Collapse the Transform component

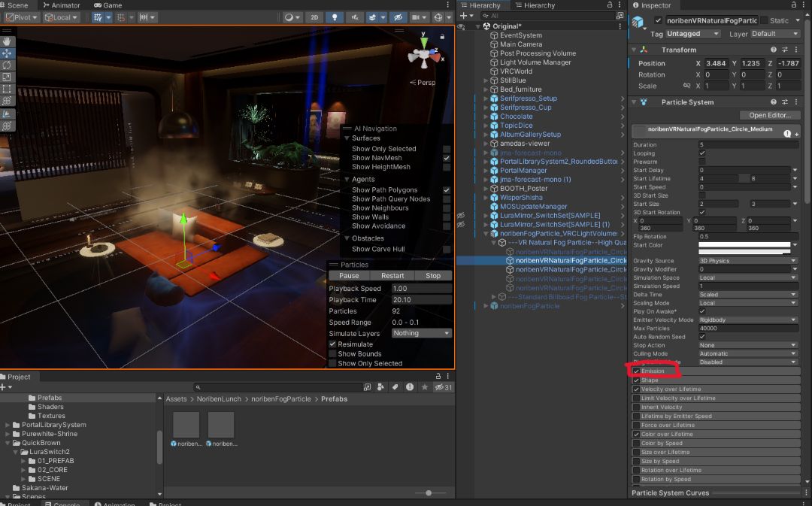(x=634, y=50)
